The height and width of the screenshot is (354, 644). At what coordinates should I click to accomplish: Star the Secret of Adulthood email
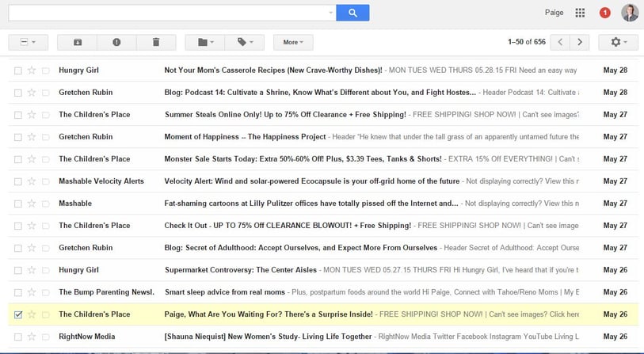(32, 248)
